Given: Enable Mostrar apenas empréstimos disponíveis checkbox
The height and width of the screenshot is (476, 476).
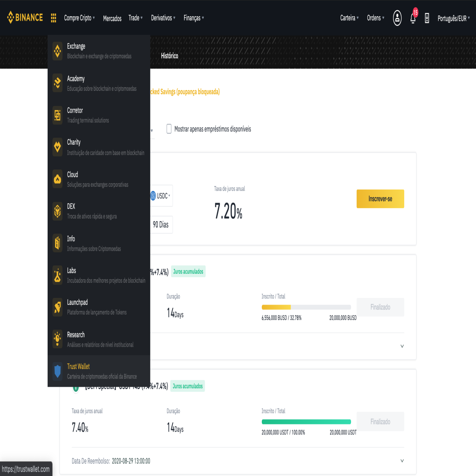Looking at the screenshot, I should coord(169,129).
